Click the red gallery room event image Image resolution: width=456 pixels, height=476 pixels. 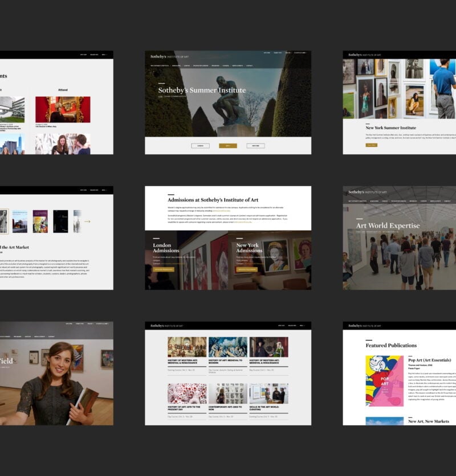[x=63, y=109]
